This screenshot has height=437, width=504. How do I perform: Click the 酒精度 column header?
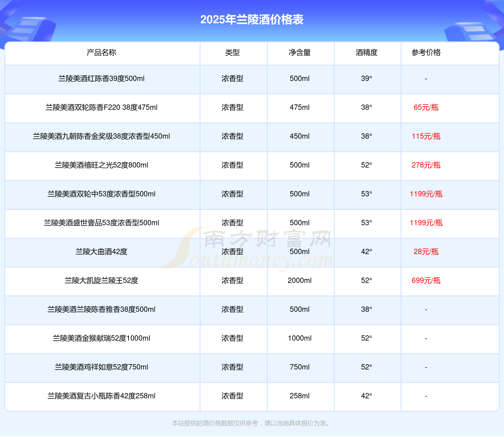click(x=367, y=52)
